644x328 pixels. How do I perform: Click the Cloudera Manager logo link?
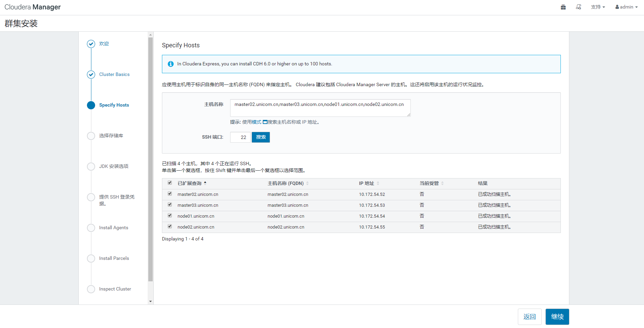[32, 7]
